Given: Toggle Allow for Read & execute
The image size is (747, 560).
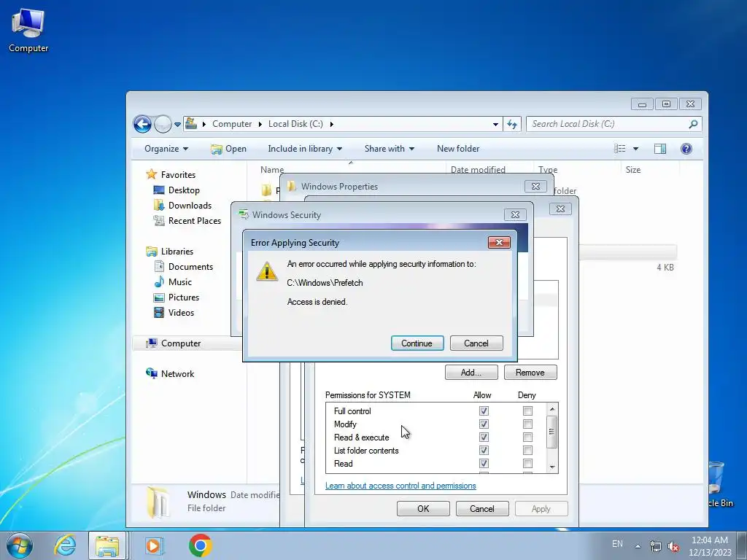Looking at the screenshot, I should point(484,437).
